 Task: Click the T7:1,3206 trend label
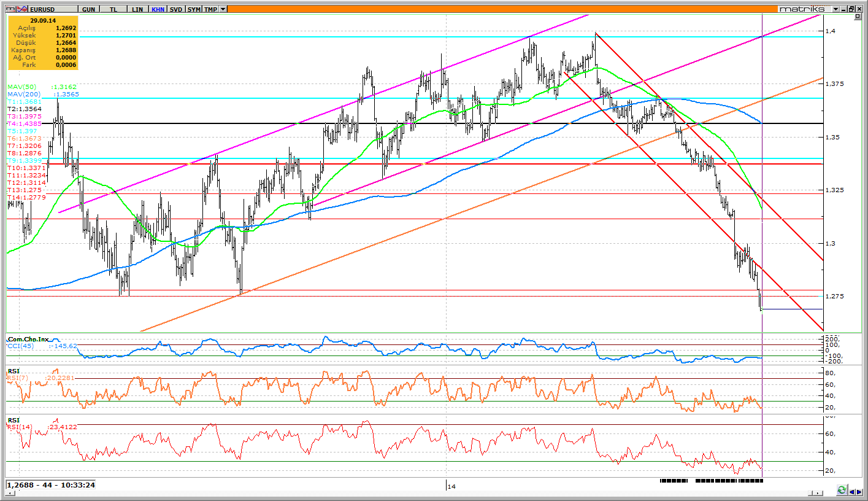click(x=24, y=146)
